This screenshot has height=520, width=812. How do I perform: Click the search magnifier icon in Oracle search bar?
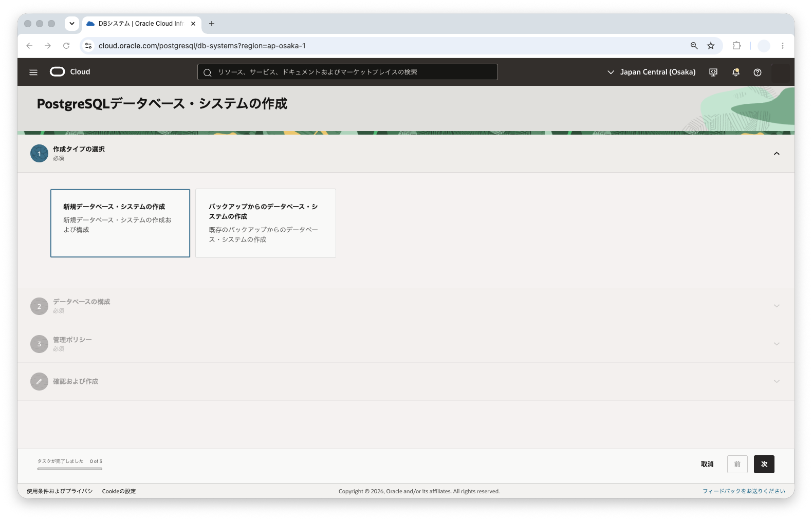pyautogui.click(x=208, y=72)
